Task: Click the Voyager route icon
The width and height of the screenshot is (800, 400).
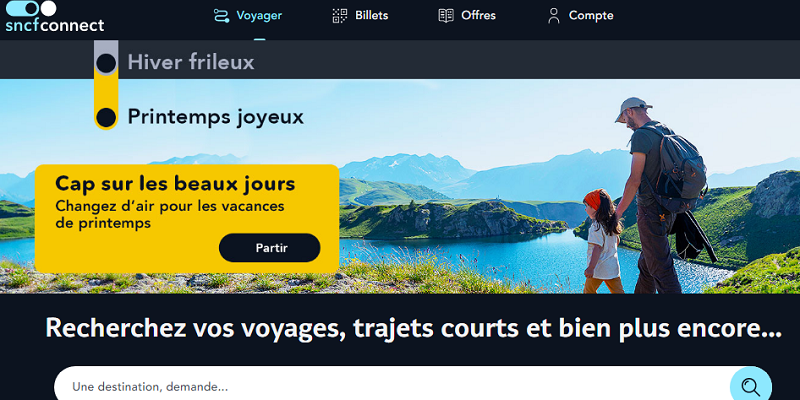Action: 221,16
